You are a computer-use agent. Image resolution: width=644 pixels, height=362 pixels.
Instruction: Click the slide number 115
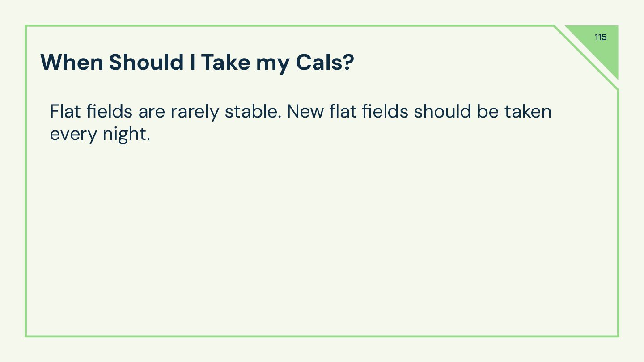coord(601,38)
